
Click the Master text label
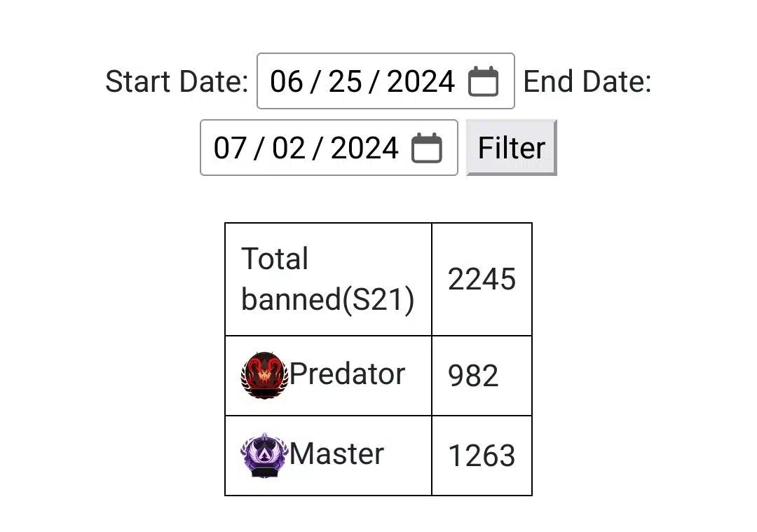pos(336,453)
